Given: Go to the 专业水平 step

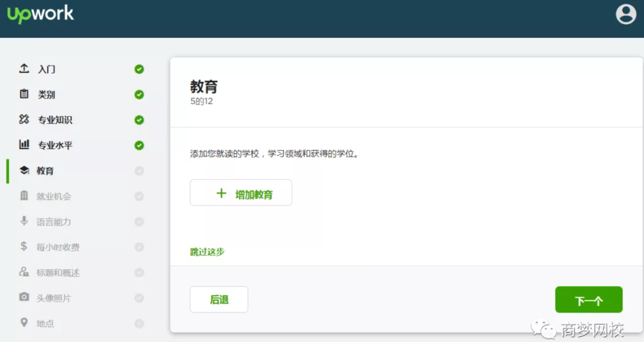Looking at the screenshot, I should (x=55, y=145).
